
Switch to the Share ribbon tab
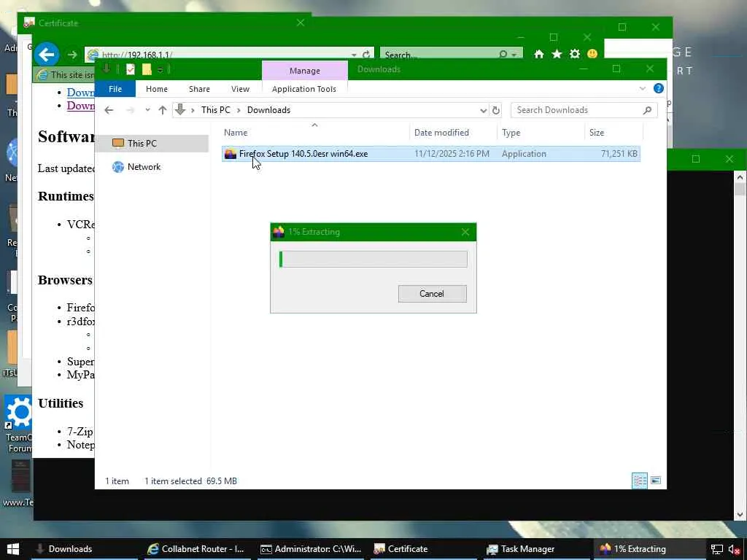tap(199, 89)
